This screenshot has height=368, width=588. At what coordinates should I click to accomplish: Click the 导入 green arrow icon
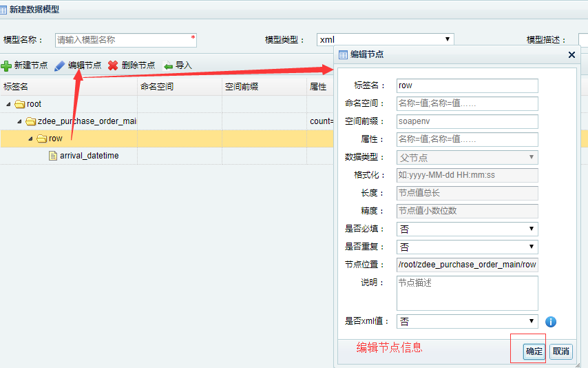pos(168,65)
